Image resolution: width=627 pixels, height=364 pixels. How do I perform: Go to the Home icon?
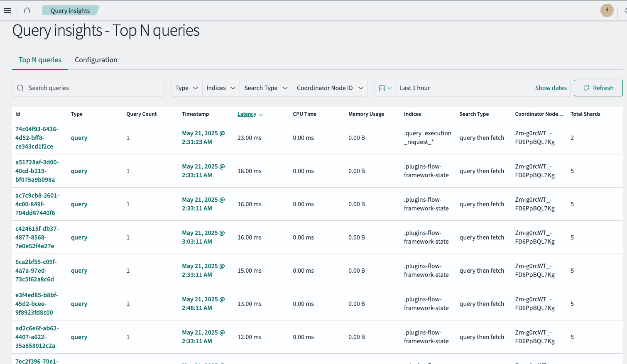[x=27, y=10]
